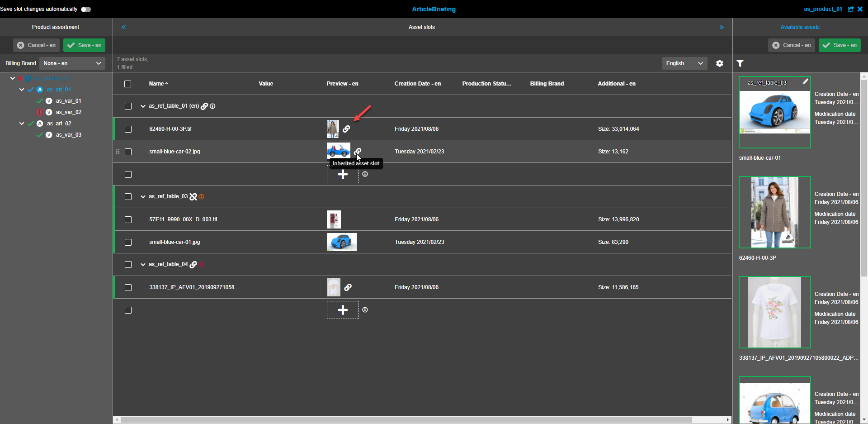This screenshot has height=424, width=868.
Task: Open the English language dropdown
Action: click(684, 63)
